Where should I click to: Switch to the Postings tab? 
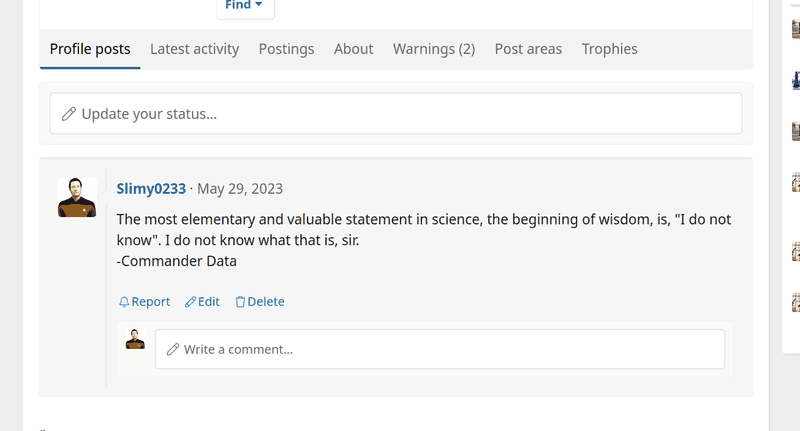(x=286, y=49)
